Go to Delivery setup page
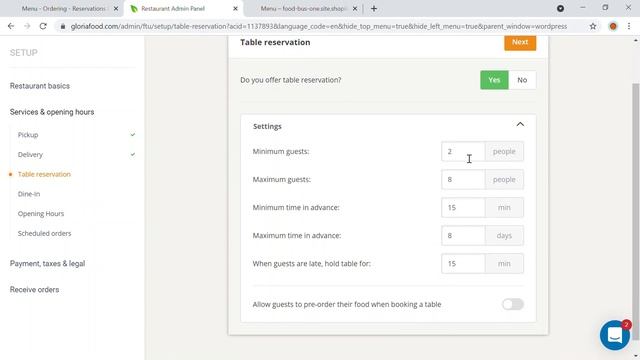Image resolution: width=640 pixels, height=360 pixels. click(30, 154)
